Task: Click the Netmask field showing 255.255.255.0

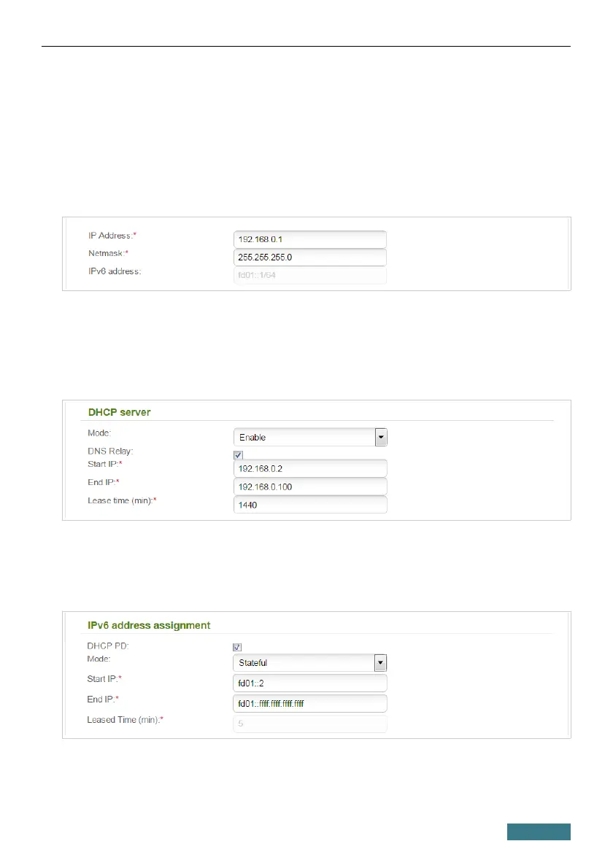Action: coord(309,257)
